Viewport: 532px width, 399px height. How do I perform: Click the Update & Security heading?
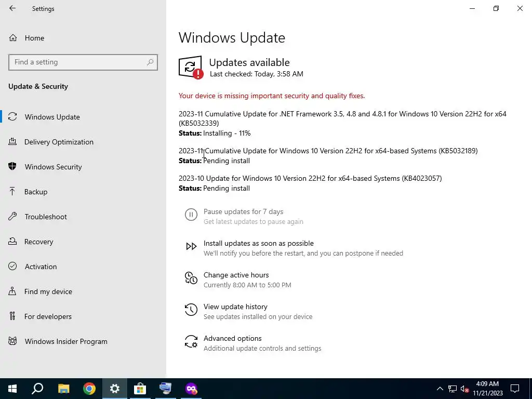pos(38,87)
